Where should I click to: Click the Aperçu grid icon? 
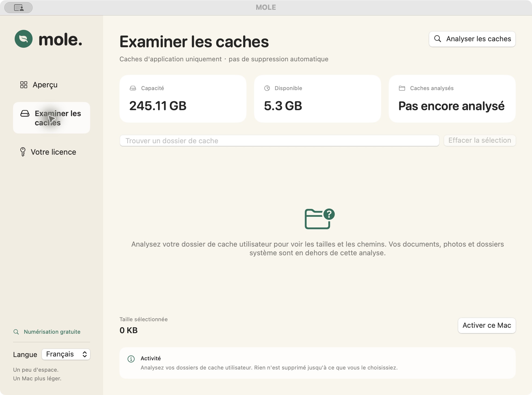(24, 85)
